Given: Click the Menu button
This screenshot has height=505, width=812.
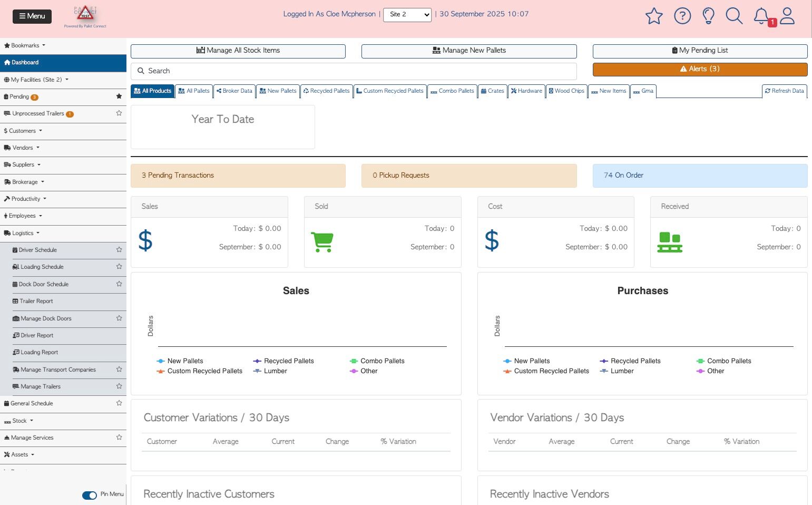Looking at the screenshot, I should (x=32, y=16).
